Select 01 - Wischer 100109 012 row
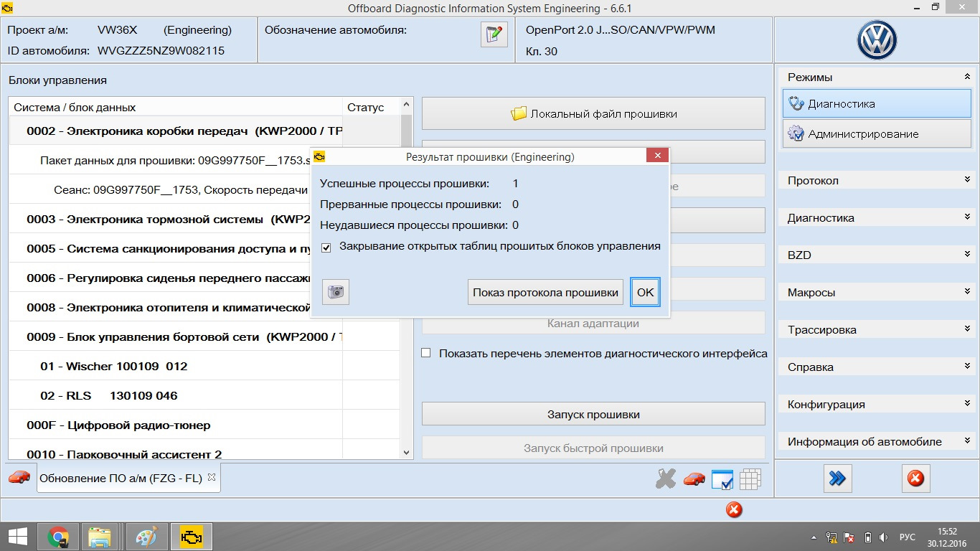The width and height of the screenshot is (980, 551). pos(204,367)
